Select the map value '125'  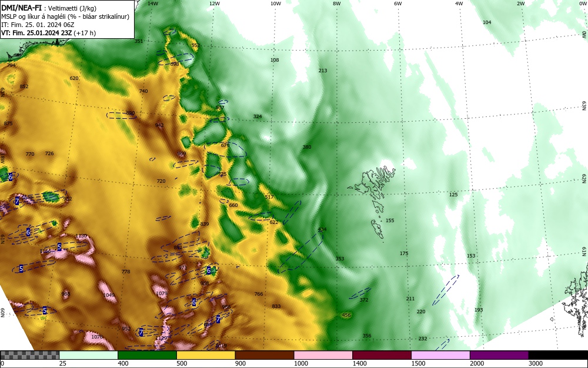tap(453, 195)
